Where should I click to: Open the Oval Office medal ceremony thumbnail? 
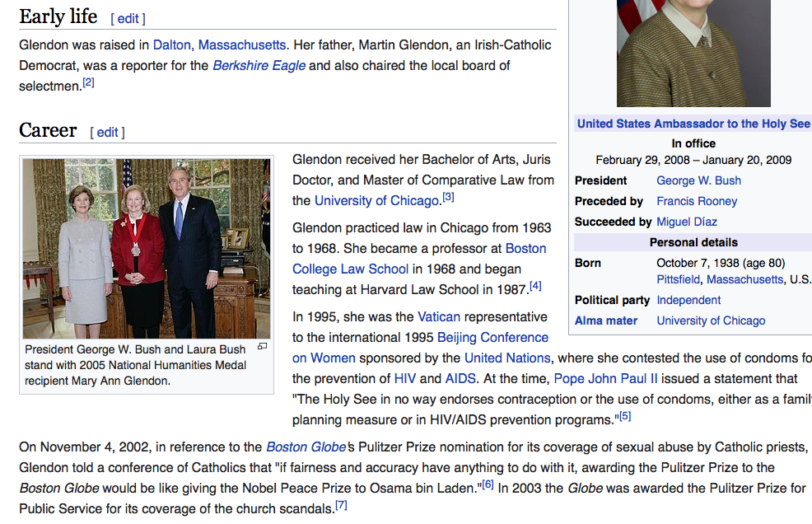click(x=147, y=249)
